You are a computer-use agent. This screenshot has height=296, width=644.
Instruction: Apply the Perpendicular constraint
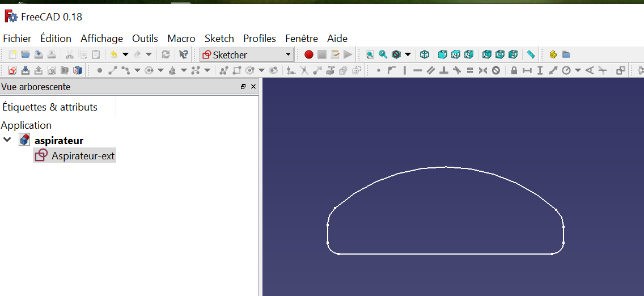[x=443, y=71]
